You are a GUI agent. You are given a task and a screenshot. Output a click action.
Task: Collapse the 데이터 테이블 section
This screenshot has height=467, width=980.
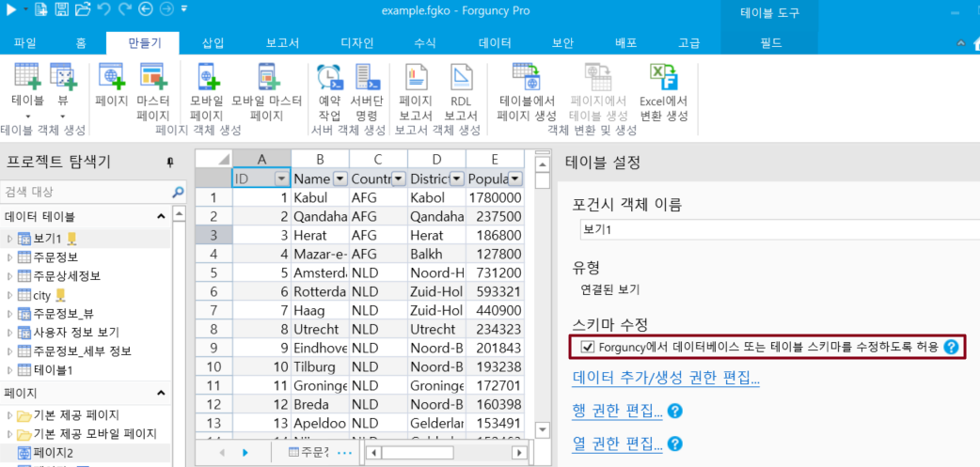[x=160, y=217]
